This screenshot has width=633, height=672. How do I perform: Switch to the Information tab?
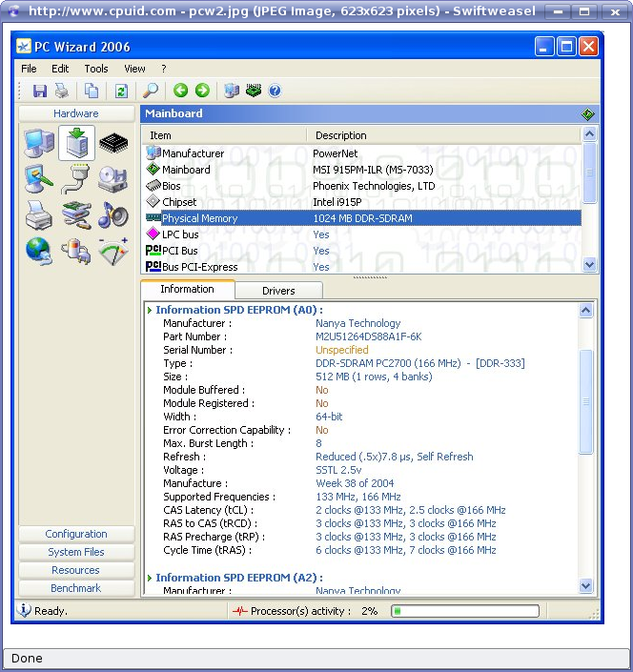click(x=187, y=289)
